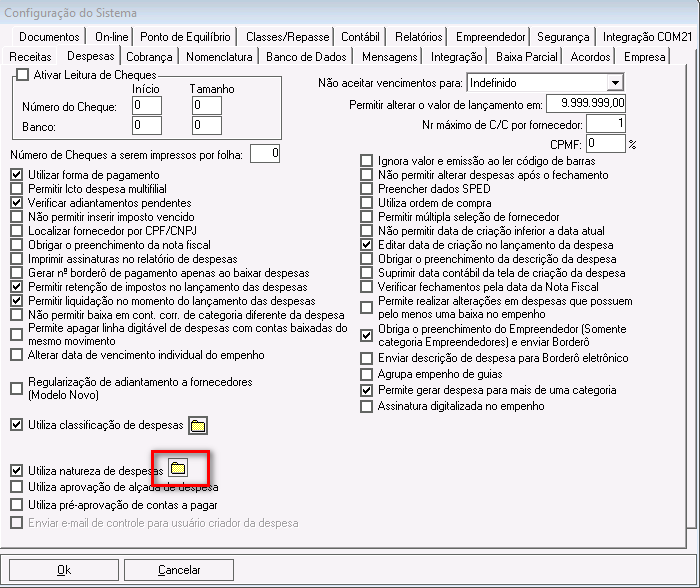
Task: Uncheck Verificar adiantamentos pendentes
Action: pos(17,203)
